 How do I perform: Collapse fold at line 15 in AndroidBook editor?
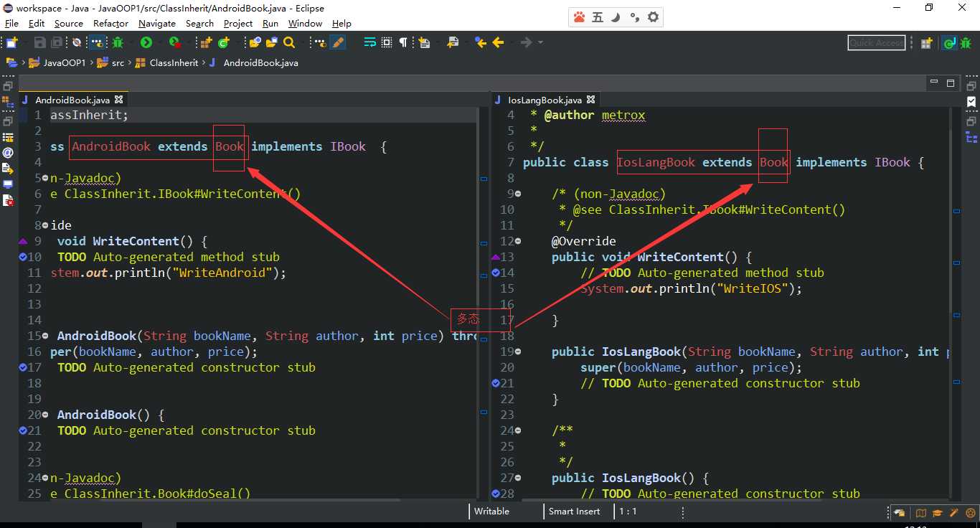(x=47, y=336)
